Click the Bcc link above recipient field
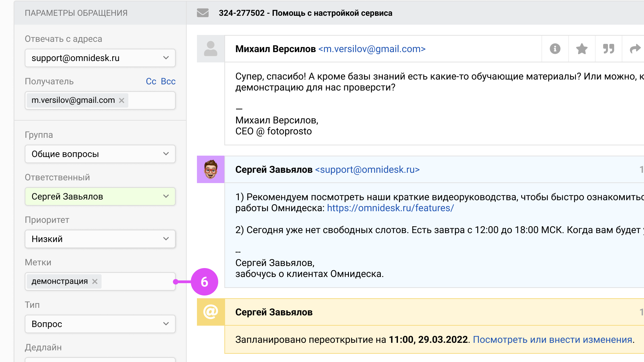The image size is (644, 362). pos(168,81)
